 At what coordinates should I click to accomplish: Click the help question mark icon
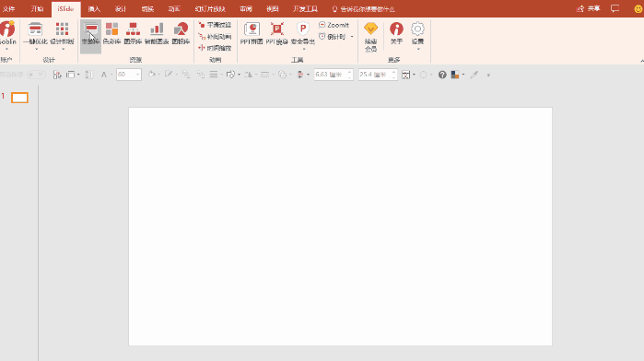[x=442, y=75]
